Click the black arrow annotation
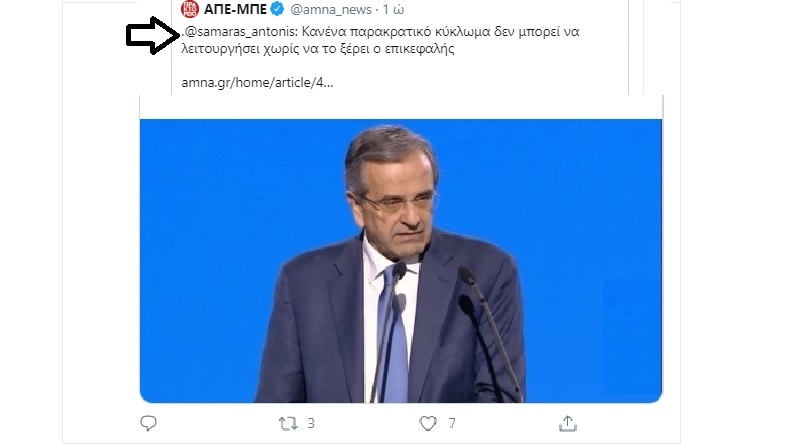The width and height of the screenshot is (800, 445). pyautogui.click(x=153, y=35)
